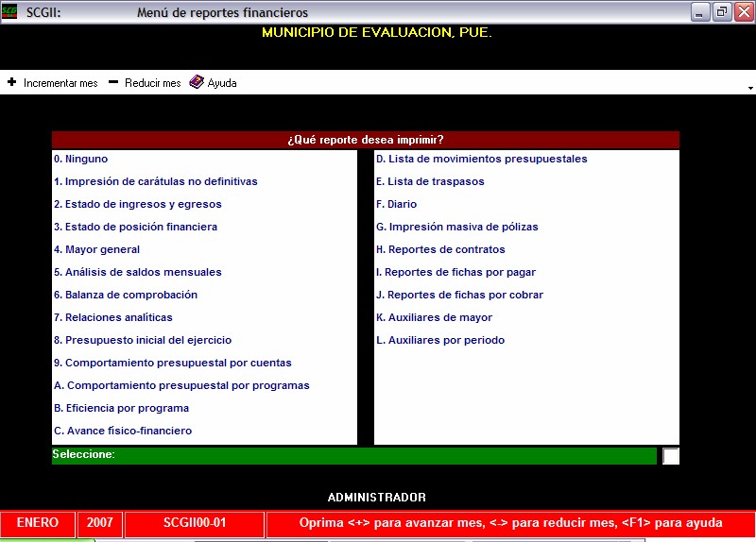Select F. Diario
The height and width of the screenshot is (542, 756).
396,204
